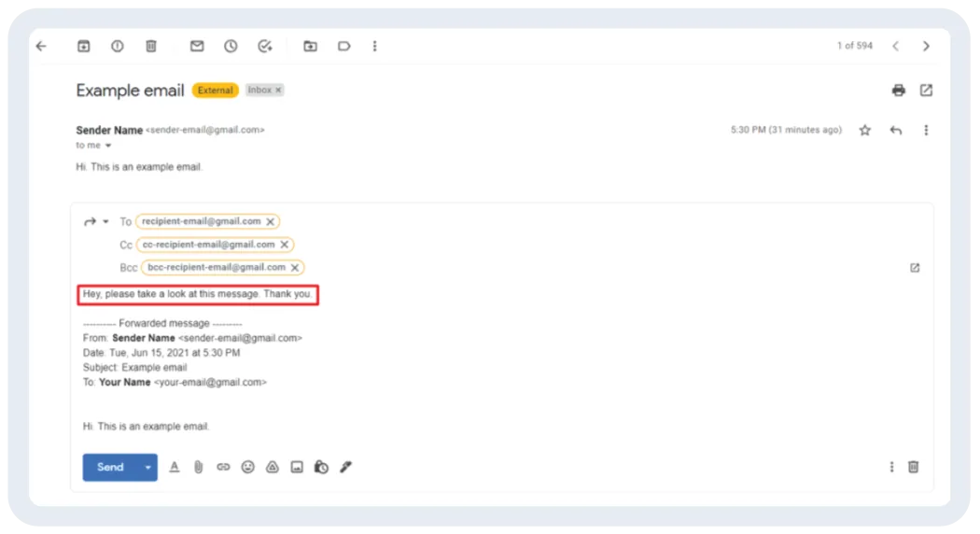Open the Labels icon

[343, 47]
